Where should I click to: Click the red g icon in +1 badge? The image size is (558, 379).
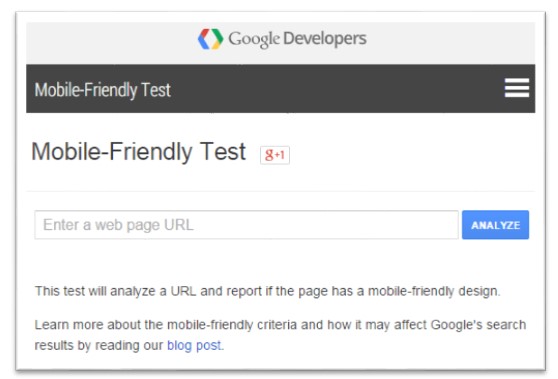(269, 155)
